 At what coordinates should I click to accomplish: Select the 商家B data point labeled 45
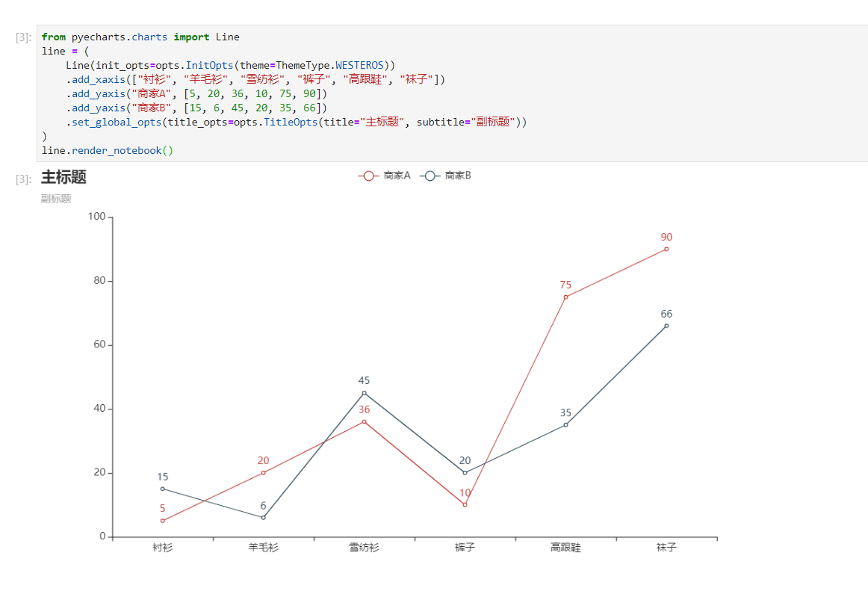[x=364, y=392]
